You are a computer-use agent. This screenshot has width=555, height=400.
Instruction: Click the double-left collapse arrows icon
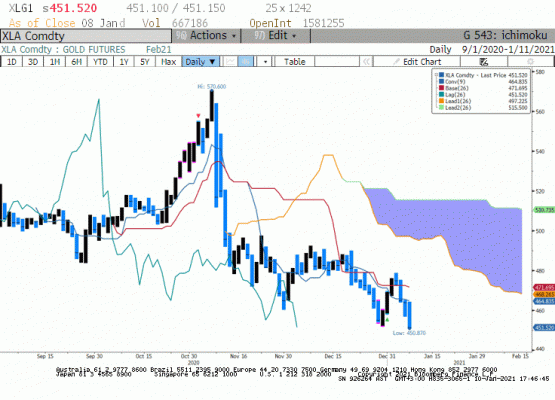pyautogui.click(x=366, y=62)
